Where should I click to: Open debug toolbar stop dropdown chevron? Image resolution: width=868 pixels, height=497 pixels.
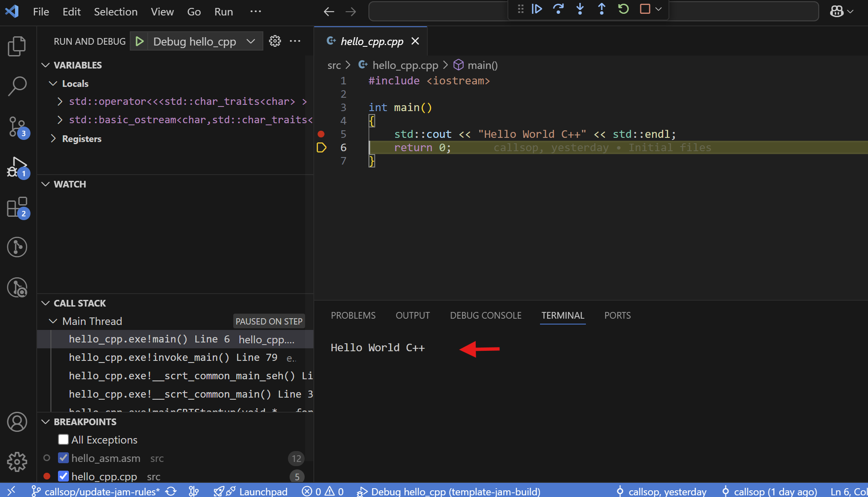click(659, 9)
